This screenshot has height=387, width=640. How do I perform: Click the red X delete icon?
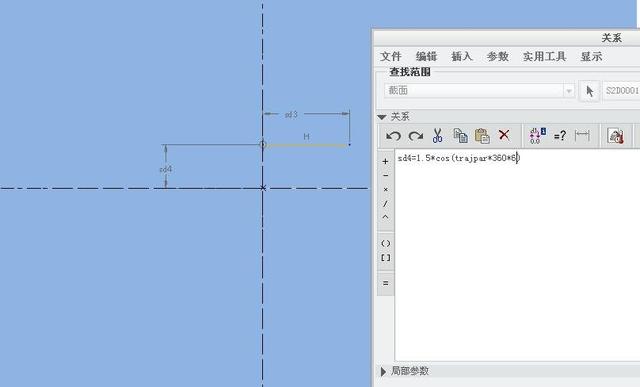504,135
